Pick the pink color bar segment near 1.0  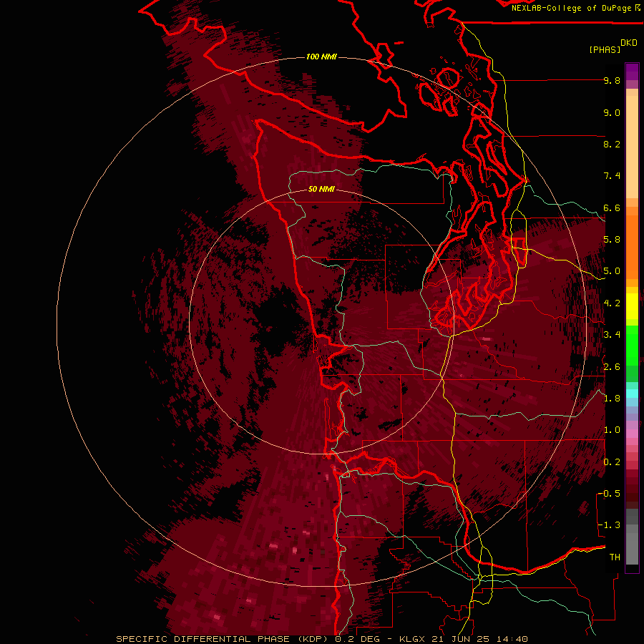pos(632,434)
